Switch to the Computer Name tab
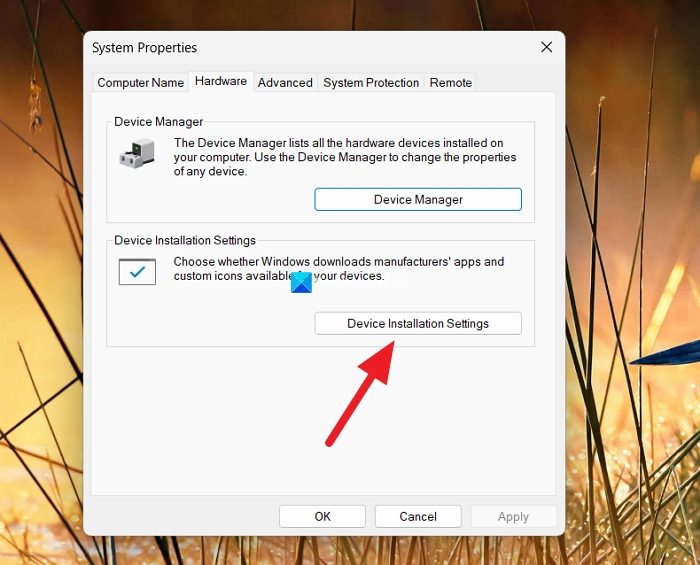This screenshot has width=700, height=565. pyautogui.click(x=140, y=83)
